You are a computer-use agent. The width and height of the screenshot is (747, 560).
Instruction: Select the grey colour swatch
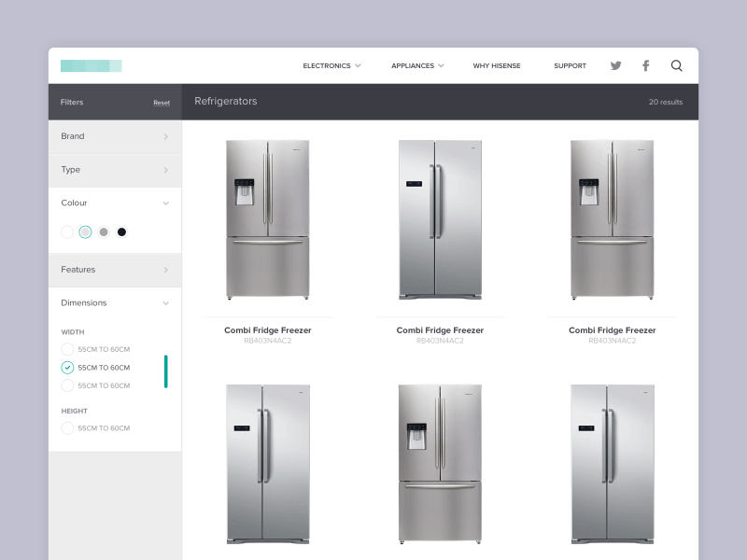[104, 231]
